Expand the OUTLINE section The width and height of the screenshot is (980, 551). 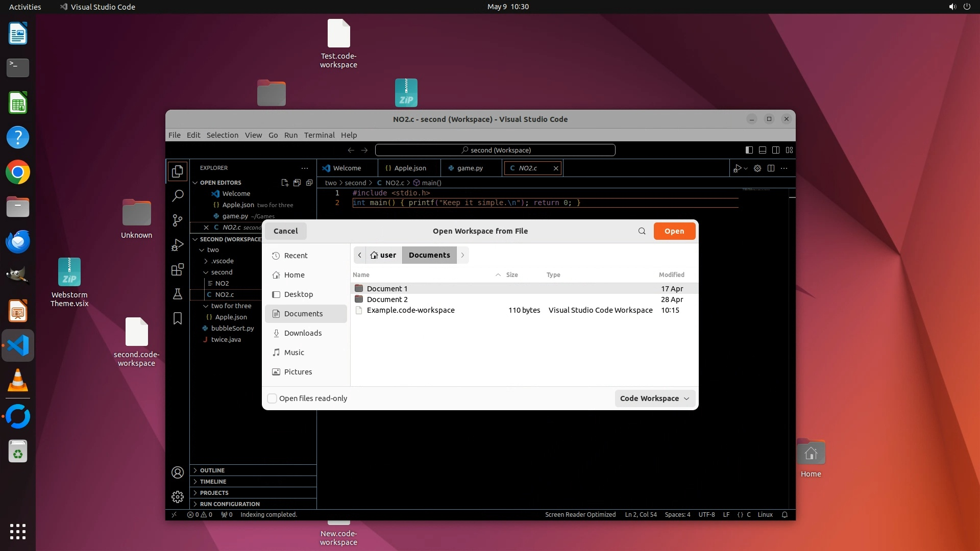tap(212, 470)
